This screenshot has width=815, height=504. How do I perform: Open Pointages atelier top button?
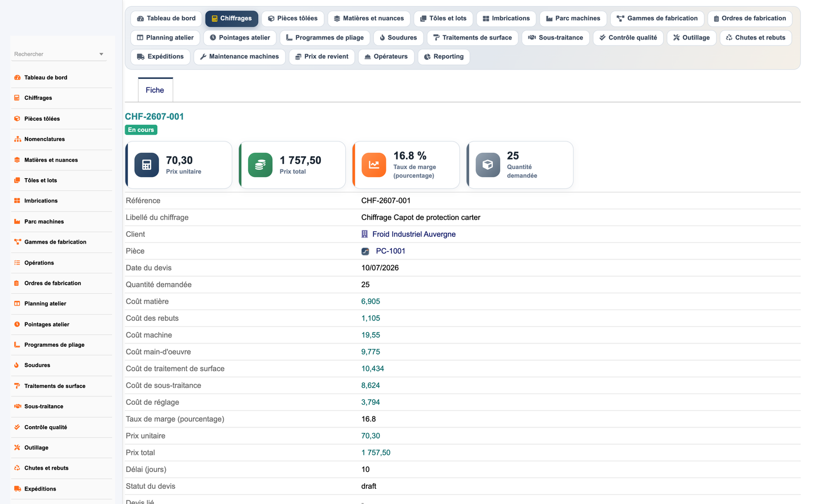click(240, 38)
